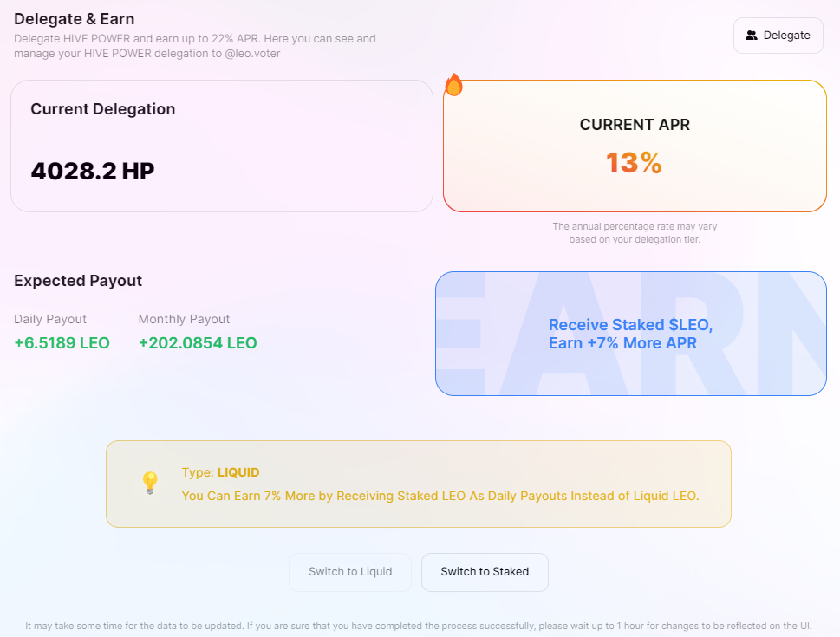Click the Expected Payout heading
This screenshot has height=637, width=840.
click(x=78, y=281)
